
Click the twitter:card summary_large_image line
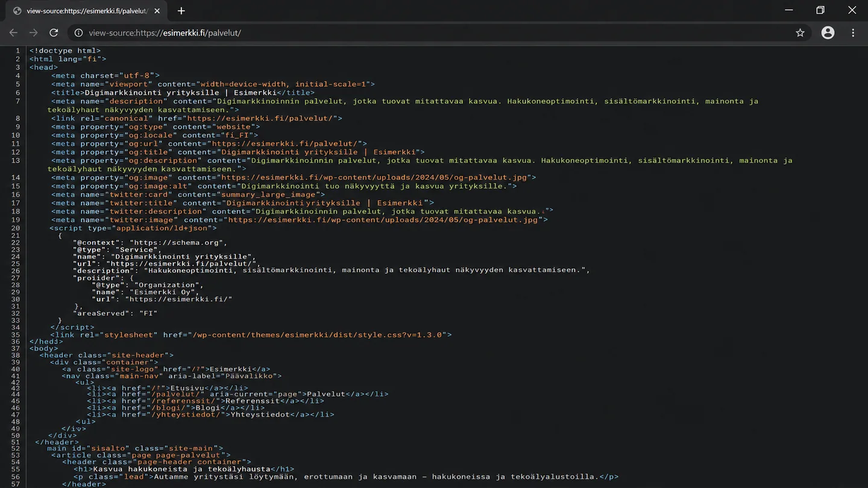tap(187, 195)
